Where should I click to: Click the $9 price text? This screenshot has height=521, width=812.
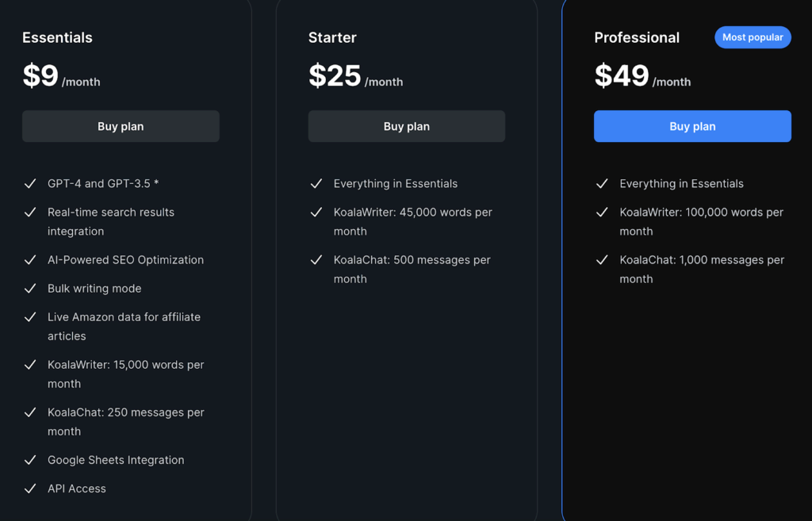(x=40, y=76)
